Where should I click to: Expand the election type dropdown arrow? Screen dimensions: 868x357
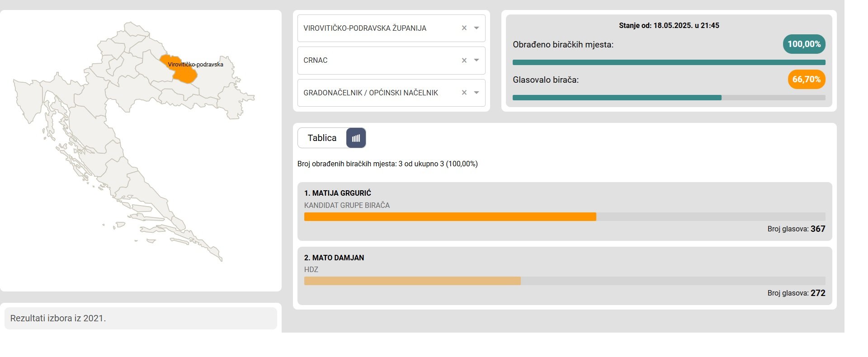point(476,93)
